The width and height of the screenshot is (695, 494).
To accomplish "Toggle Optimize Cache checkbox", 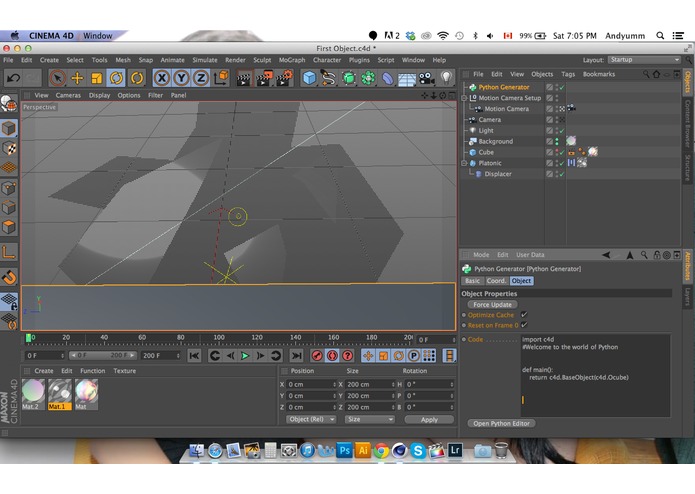I will (524, 315).
